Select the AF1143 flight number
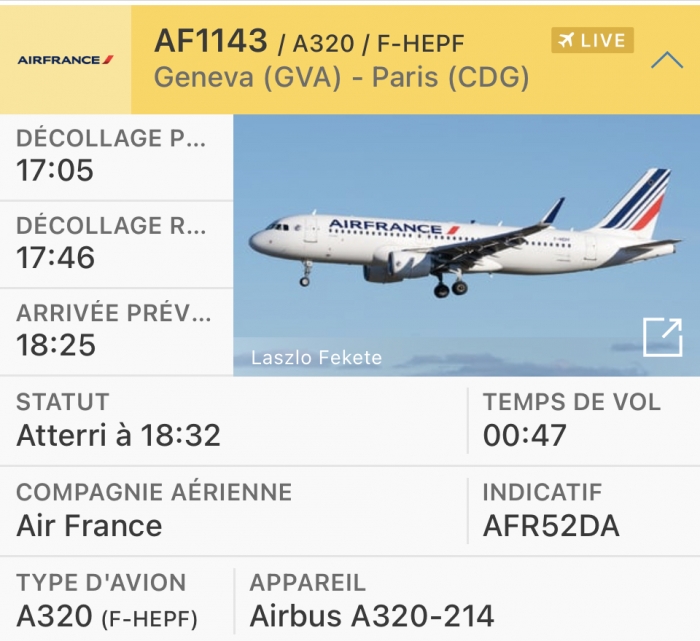This screenshot has height=641, width=700. pos(210,41)
